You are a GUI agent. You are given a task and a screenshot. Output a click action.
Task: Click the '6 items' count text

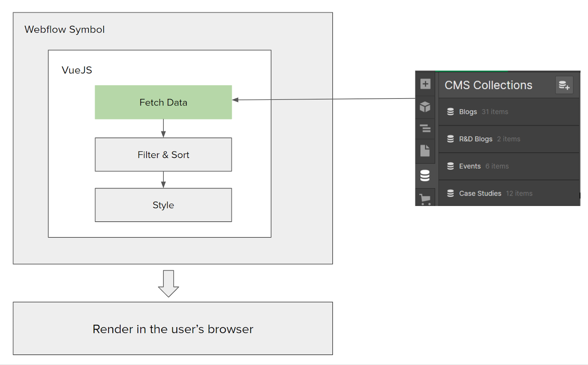click(497, 166)
